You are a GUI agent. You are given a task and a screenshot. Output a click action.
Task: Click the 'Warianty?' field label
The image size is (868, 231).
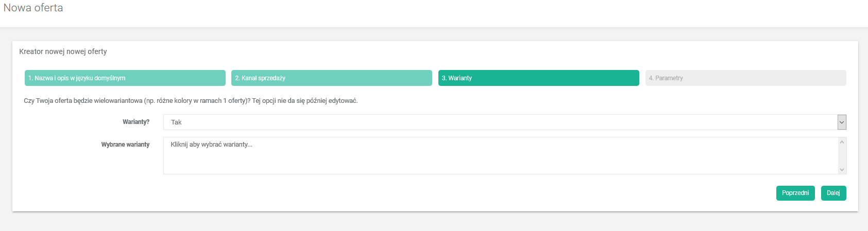pyautogui.click(x=136, y=122)
